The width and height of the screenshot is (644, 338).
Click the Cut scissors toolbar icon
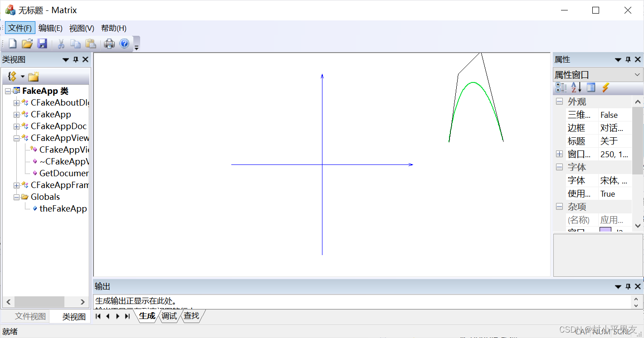[x=61, y=43]
